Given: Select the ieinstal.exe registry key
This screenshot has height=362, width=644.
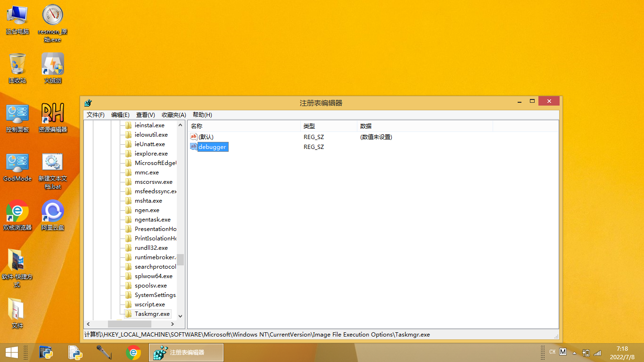Looking at the screenshot, I should pos(149,125).
